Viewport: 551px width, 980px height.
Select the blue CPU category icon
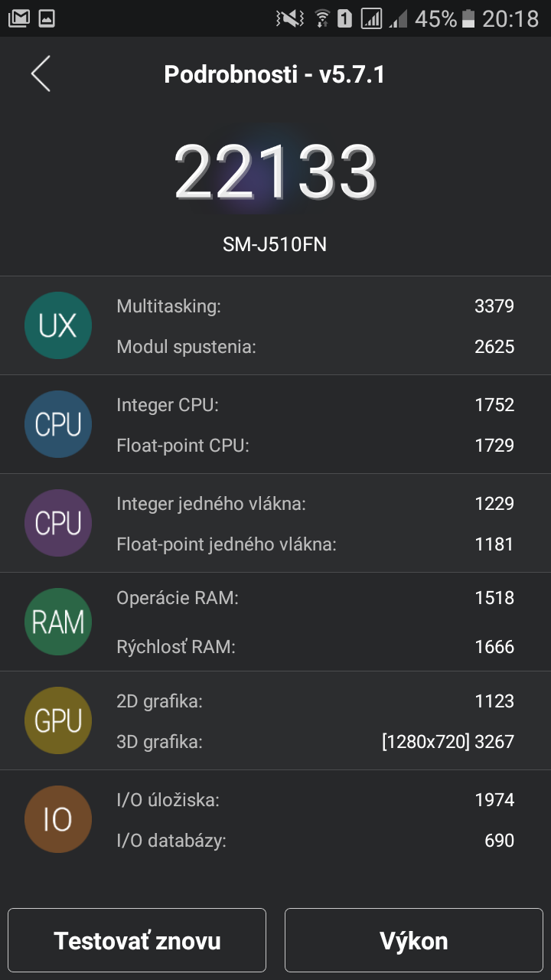pos(58,424)
